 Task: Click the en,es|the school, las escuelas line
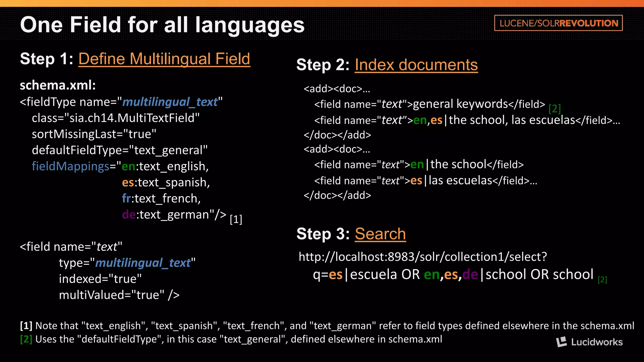point(467,120)
